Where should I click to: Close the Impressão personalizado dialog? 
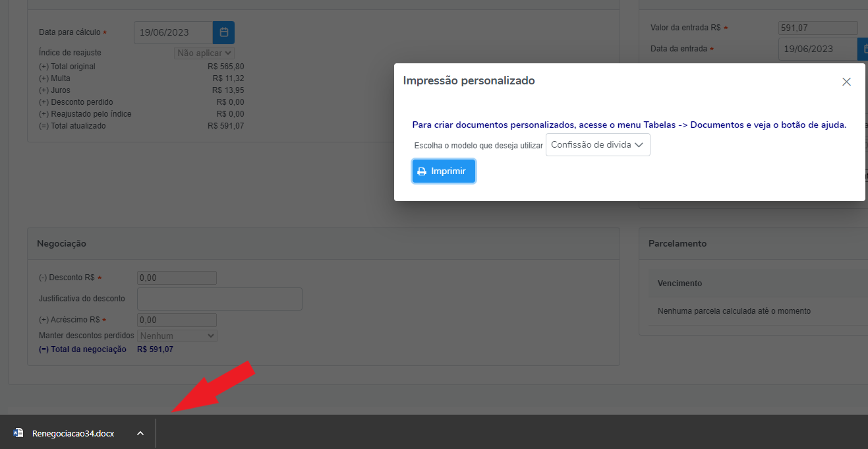click(846, 82)
